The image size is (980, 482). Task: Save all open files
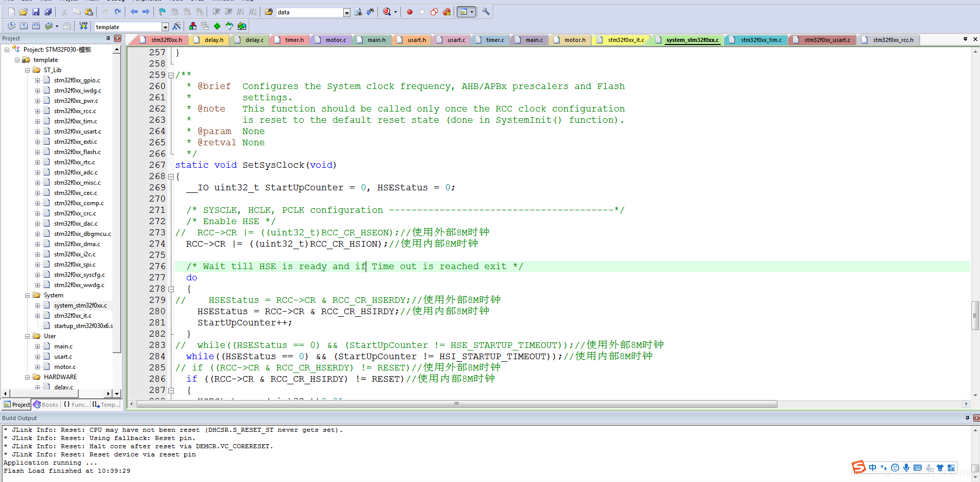coord(48,12)
